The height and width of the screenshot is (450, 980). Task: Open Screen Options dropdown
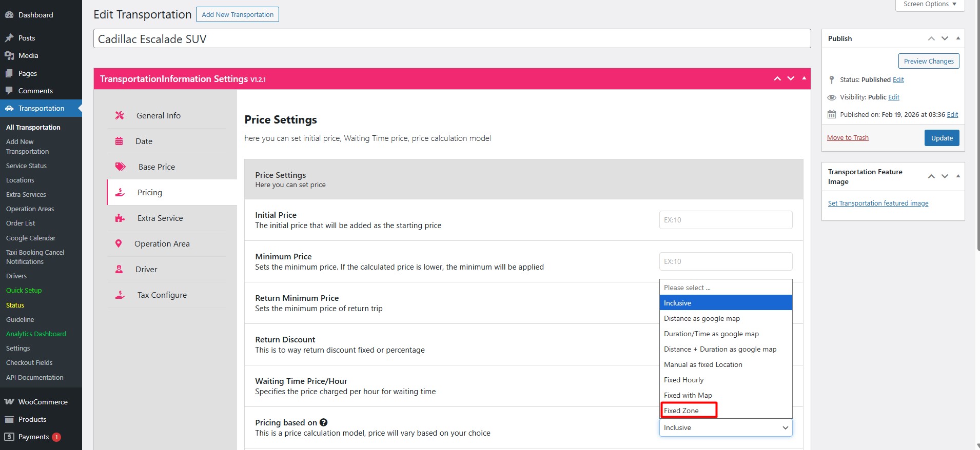[x=930, y=4]
